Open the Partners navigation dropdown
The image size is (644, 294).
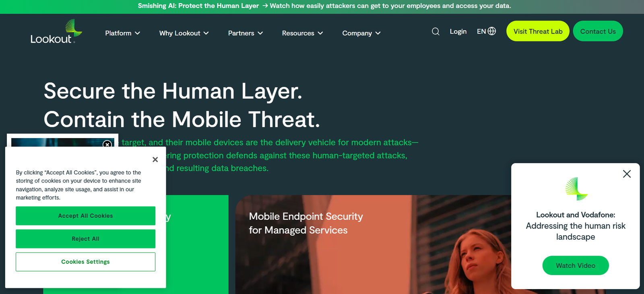pos(245,33)
